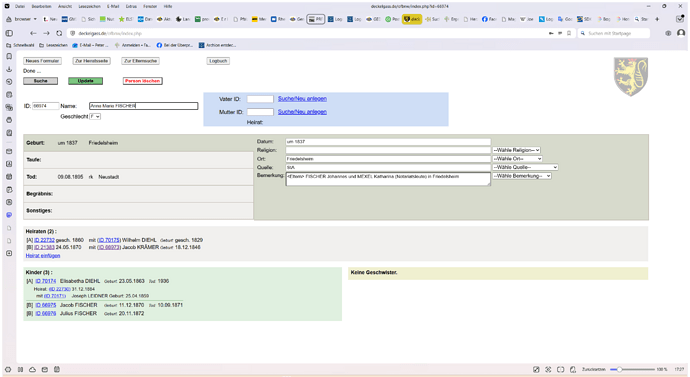Open the Lesezeichen menu

point(89,7)
